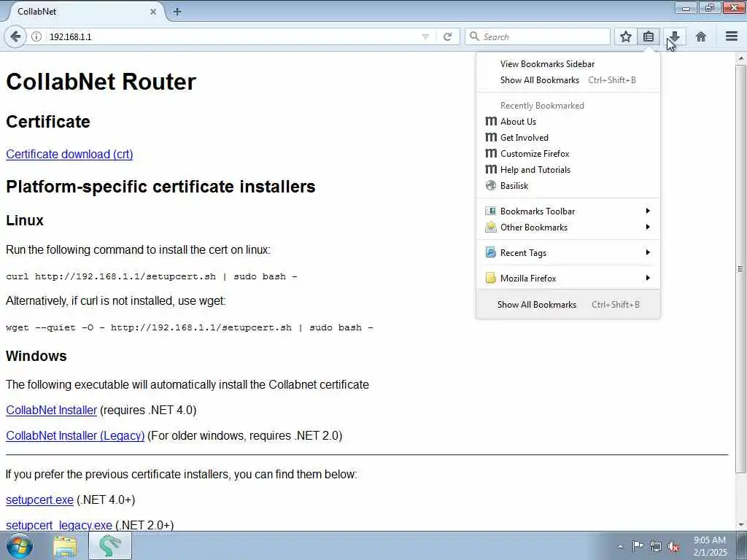Click the Basilisk browser taskbar icon

tap(109, 546)
